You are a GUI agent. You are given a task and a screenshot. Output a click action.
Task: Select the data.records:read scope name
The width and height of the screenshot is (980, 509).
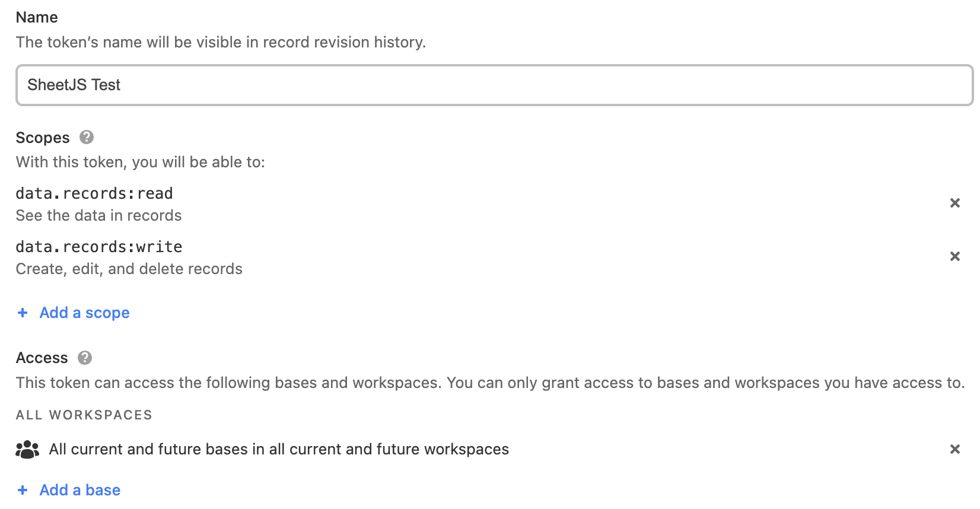(x=94, y=193)
